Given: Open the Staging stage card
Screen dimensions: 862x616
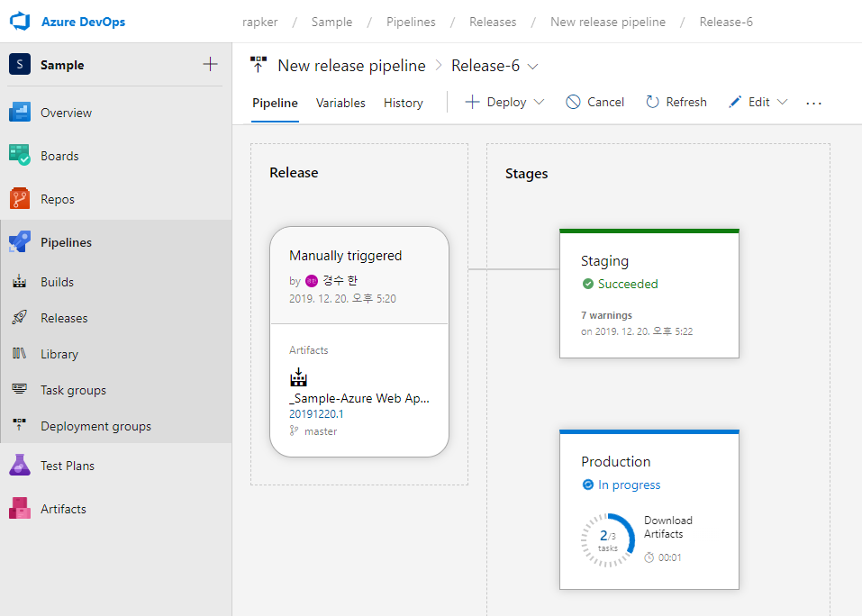Looking at the screenshot, I should click(x=649, y=294).
